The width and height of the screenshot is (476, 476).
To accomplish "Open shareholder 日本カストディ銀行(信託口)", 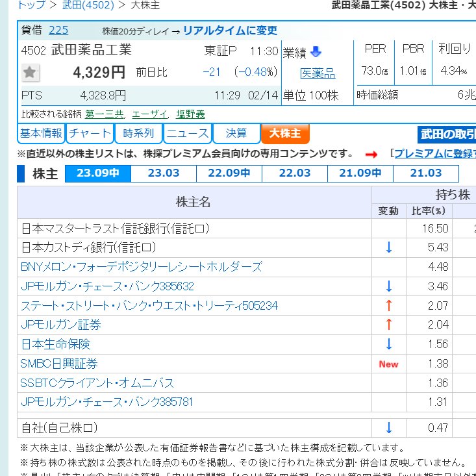I will click(x=88, y=247).
